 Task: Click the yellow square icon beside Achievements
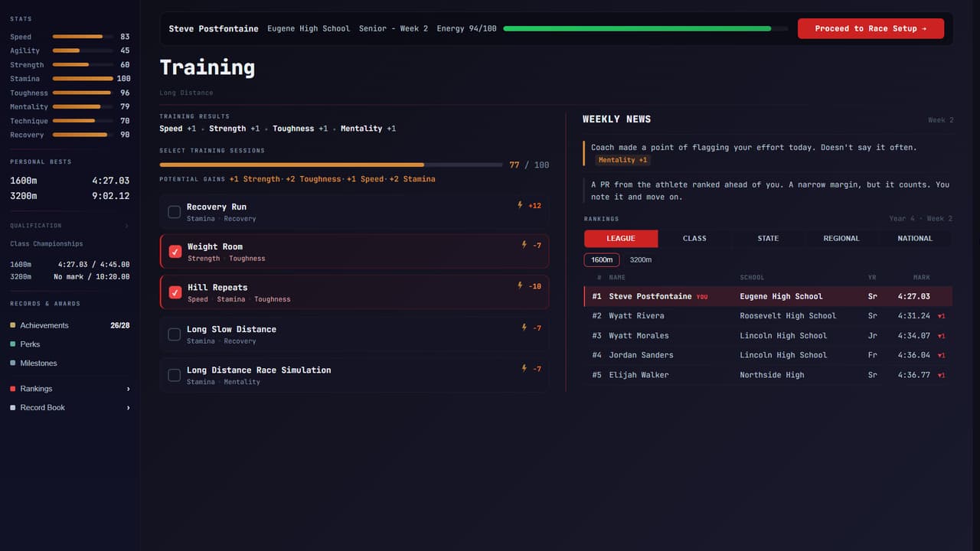[x=13, y=325]
